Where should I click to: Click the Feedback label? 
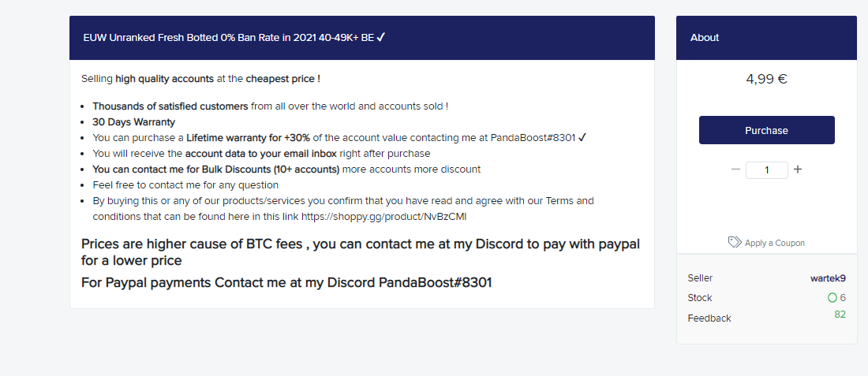point(709,318)
